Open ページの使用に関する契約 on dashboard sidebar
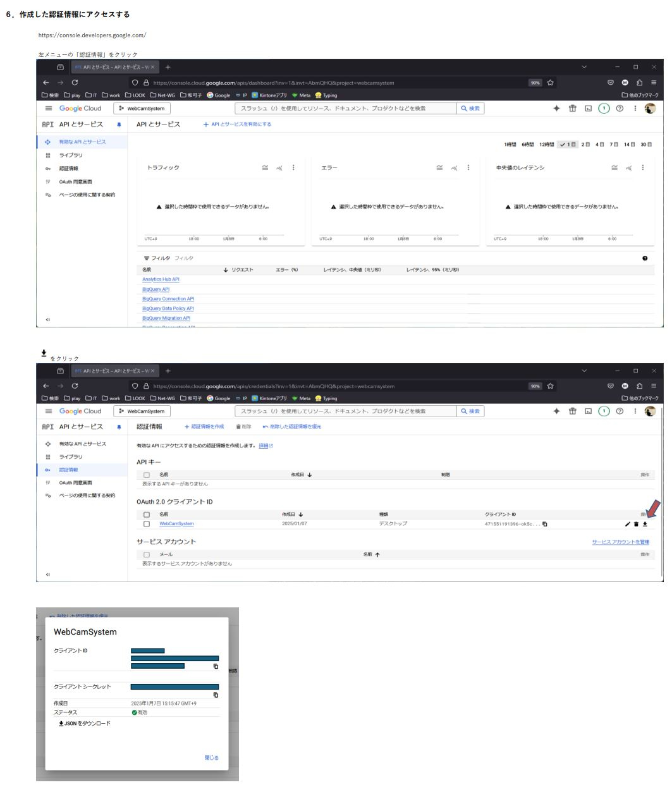 tap(87, 195)
